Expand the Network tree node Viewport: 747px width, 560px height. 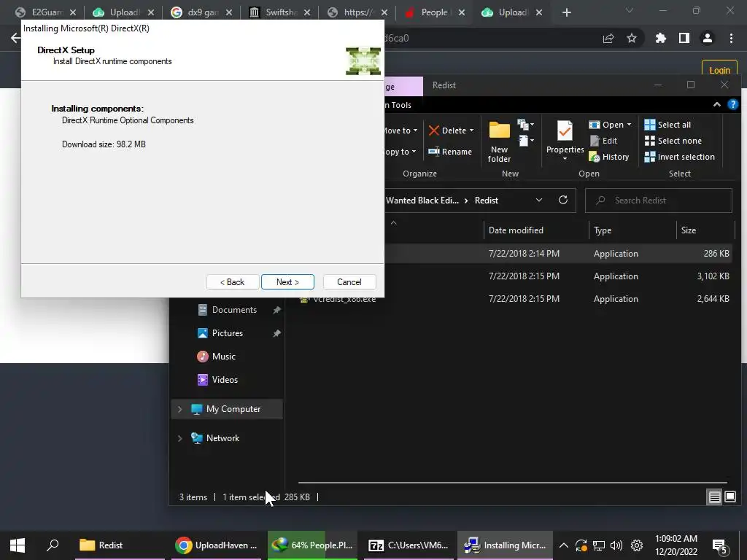click(x=179, y=438)
